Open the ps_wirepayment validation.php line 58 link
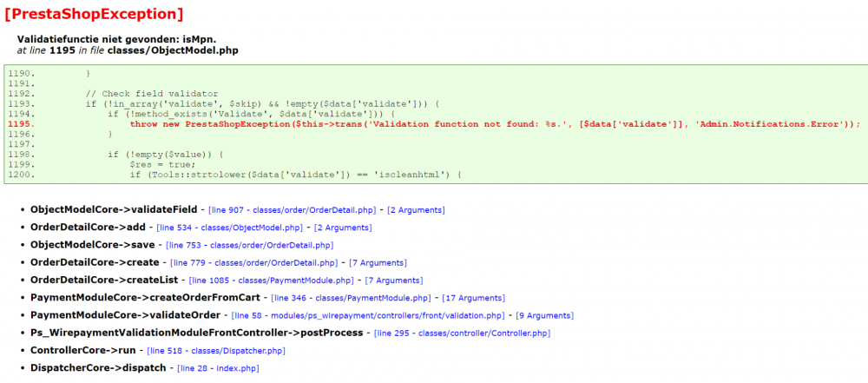868x383 pixels. (x=368, y=316)
